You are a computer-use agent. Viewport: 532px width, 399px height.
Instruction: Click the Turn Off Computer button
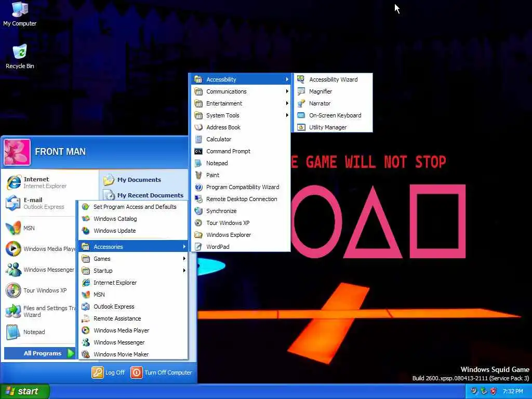pos(161,373)
